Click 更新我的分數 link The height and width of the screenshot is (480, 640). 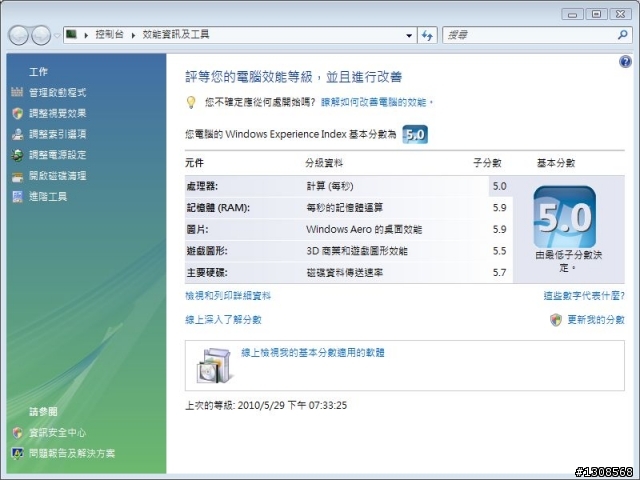coord(596,320)
